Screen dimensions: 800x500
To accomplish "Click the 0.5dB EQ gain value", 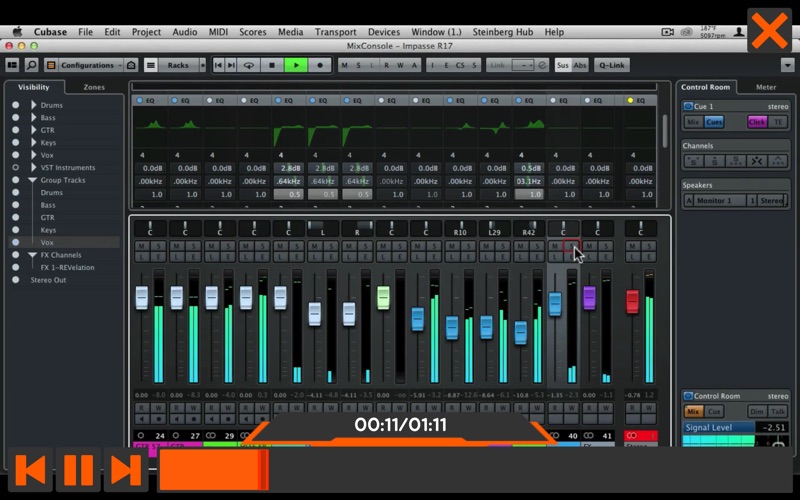I will (529, 168).
